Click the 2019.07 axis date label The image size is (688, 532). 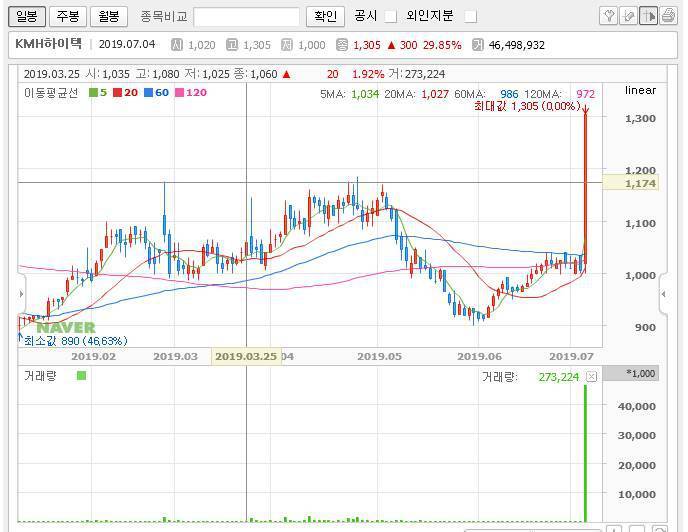tap(571, 356)
